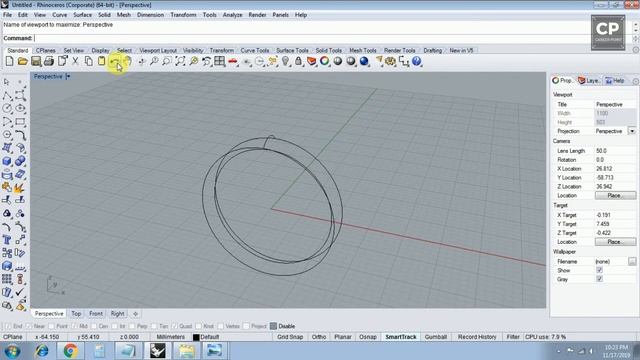640x360 pixels.
Task: Click the wallpaper Filename browse button
Action: coord(632,261)
